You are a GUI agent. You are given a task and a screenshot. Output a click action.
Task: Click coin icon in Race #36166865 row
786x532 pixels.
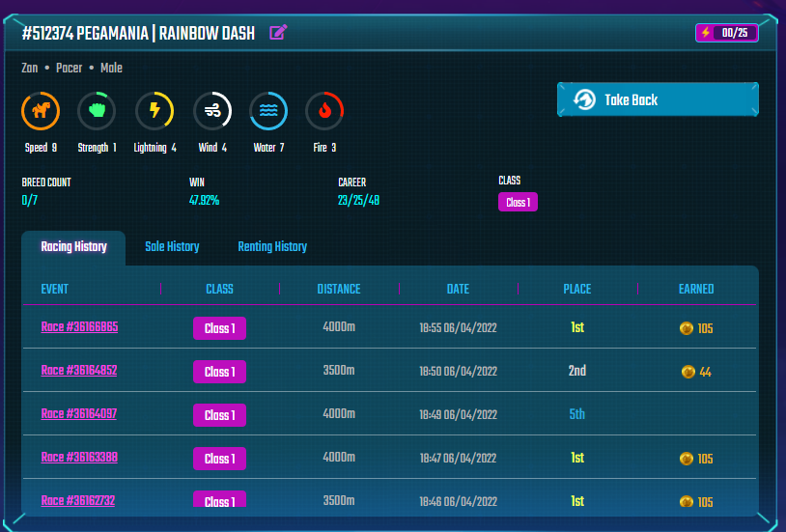pos(687,328)
